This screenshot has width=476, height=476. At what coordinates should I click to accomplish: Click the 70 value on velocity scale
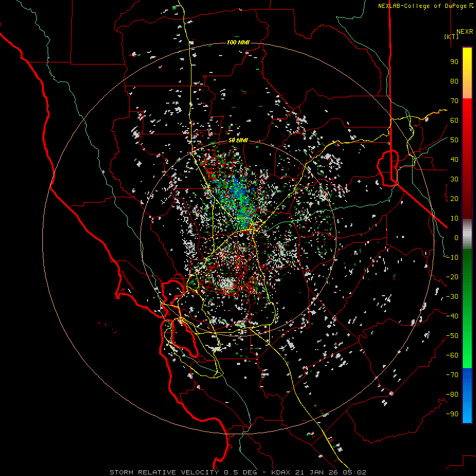454,101
